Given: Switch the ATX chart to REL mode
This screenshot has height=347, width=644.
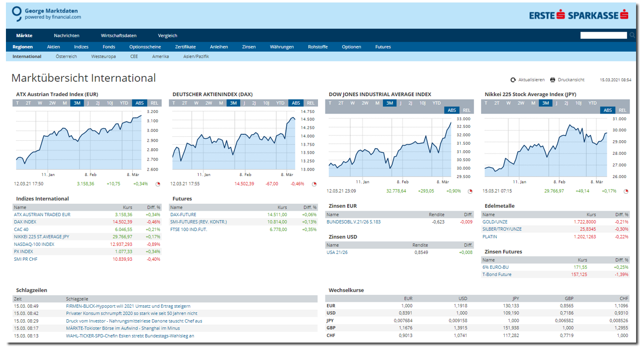Looking at the screenshot, I should click(x=155, y=103).
